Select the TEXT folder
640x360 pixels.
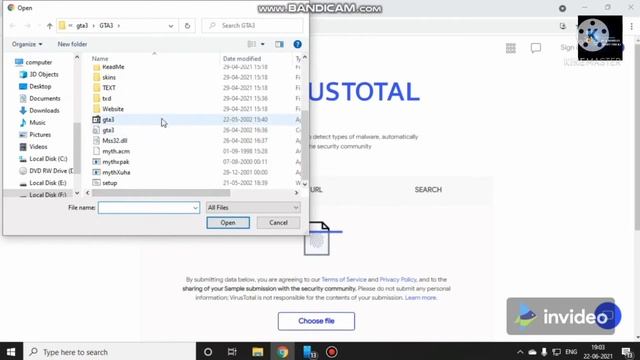tap(109, 88)
